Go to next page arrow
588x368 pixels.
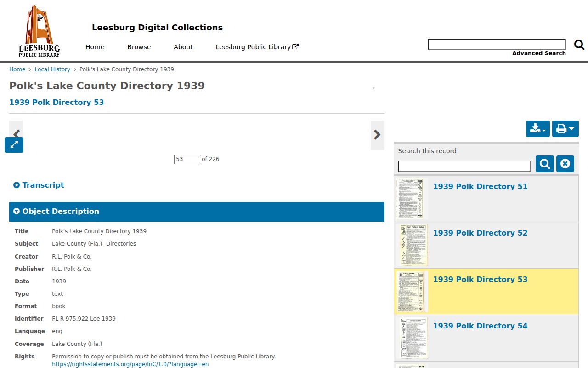pos(377,135)
